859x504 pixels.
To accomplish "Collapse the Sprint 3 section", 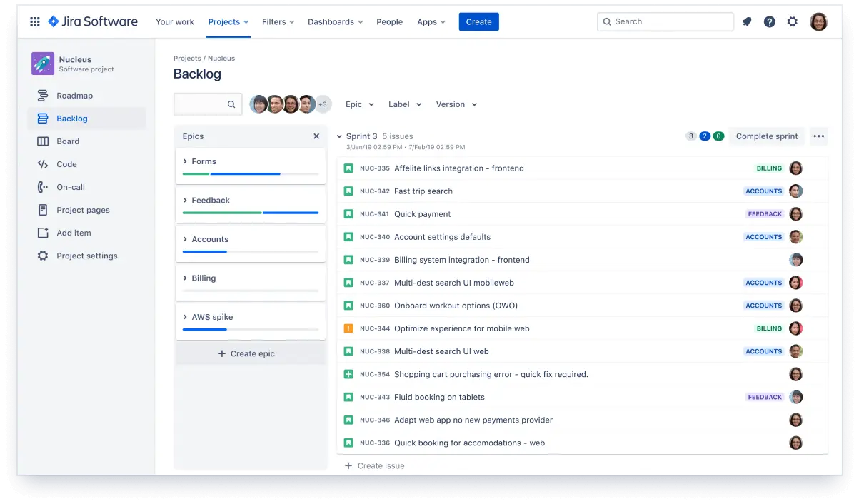I will pyautogui.click(x=339, y=136).
